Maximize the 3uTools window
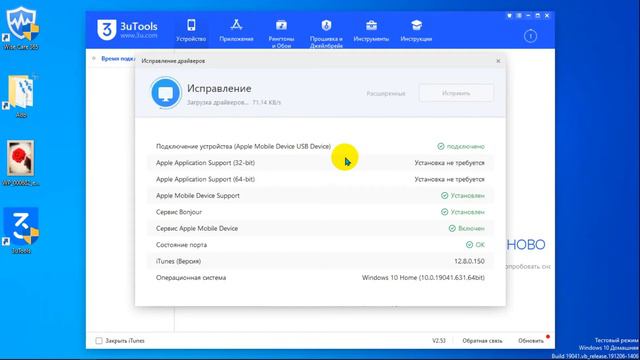 [x=538, y=16]
